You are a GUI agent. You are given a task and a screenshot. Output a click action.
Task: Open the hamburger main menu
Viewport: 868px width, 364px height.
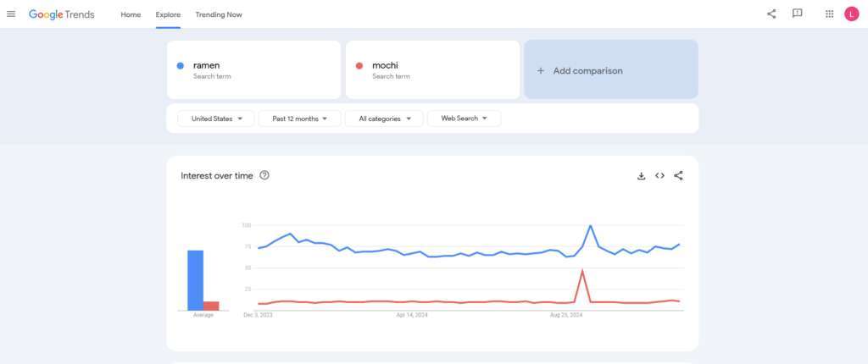click(x=11, y=14)
